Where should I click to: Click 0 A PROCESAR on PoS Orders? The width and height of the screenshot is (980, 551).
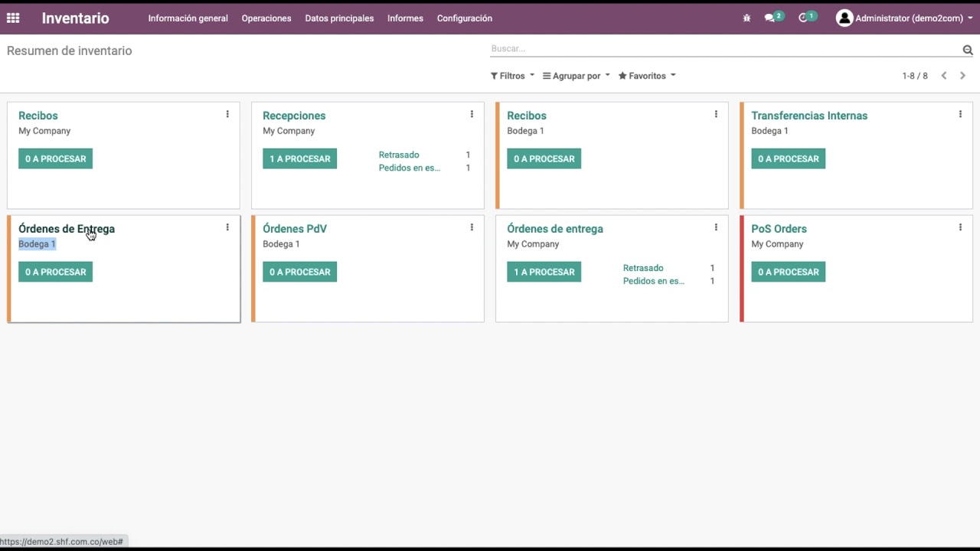tap(788, 272)
